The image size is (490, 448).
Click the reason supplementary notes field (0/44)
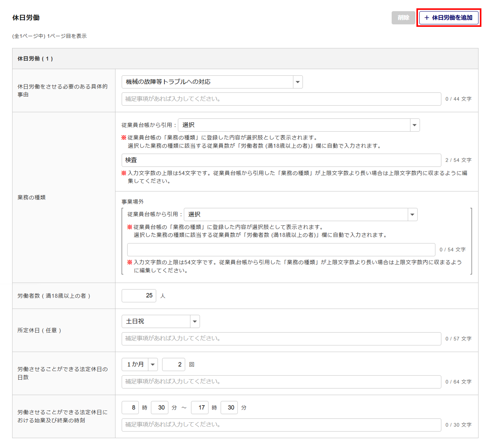click(x=281, y=99)
